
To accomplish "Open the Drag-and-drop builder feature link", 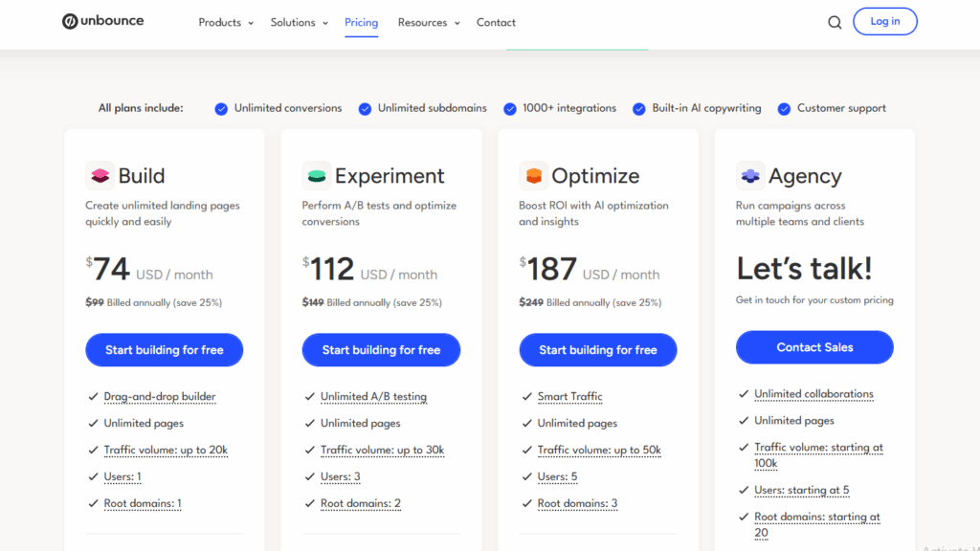I will (x=160, y=397).
